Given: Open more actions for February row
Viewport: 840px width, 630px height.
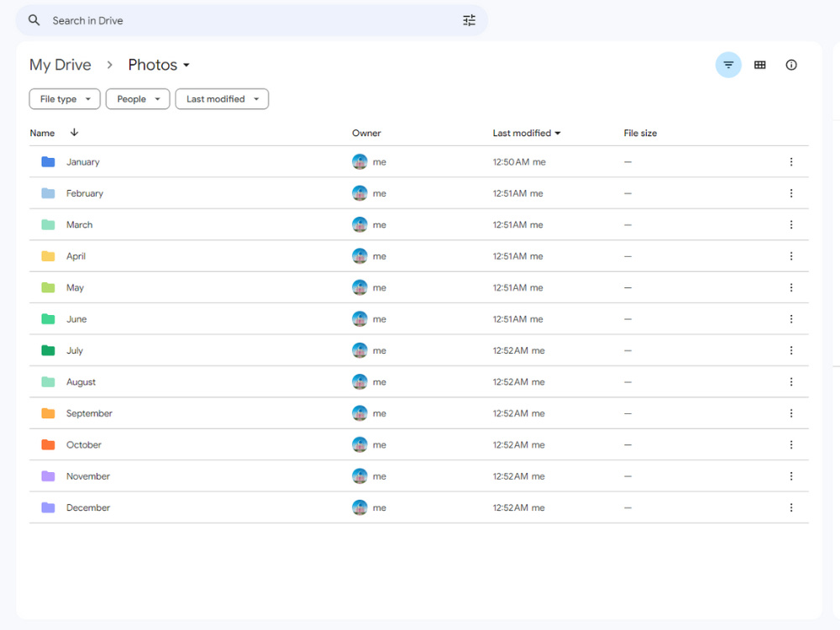Looking at the screenshot, I should 791,193.
